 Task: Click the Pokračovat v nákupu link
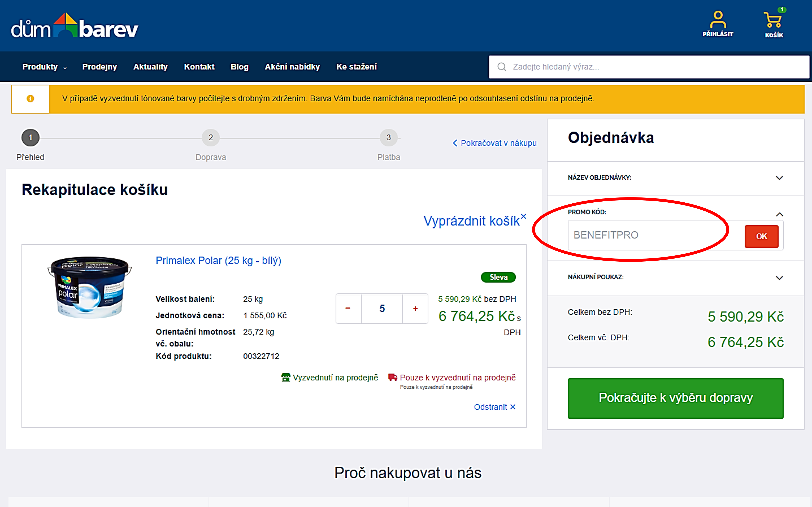tap(495, 143)
